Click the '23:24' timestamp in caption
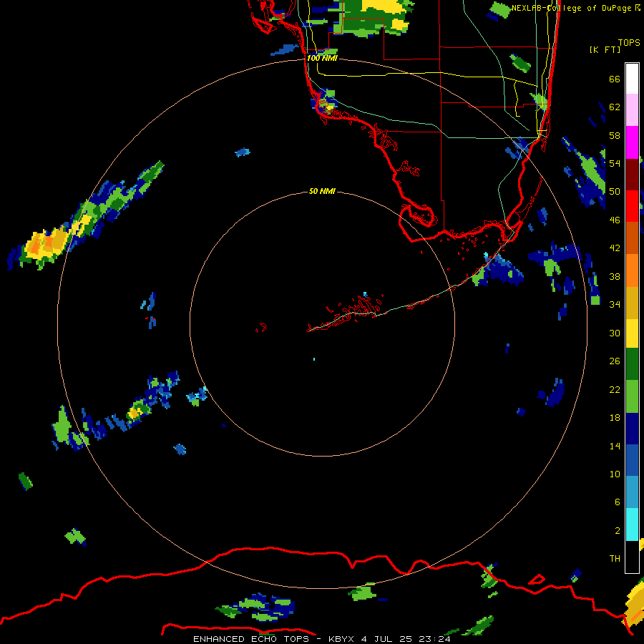 [435, 639]
